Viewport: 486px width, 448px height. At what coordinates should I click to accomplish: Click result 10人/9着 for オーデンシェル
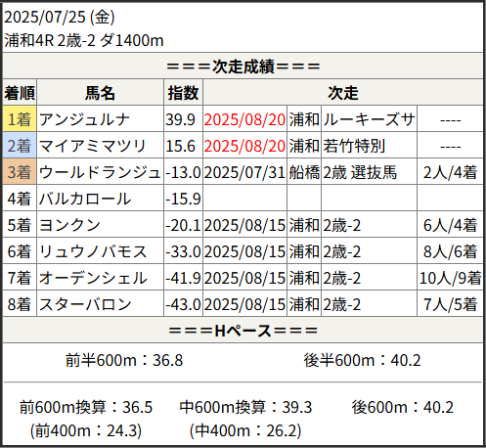(x=450, y=278)
